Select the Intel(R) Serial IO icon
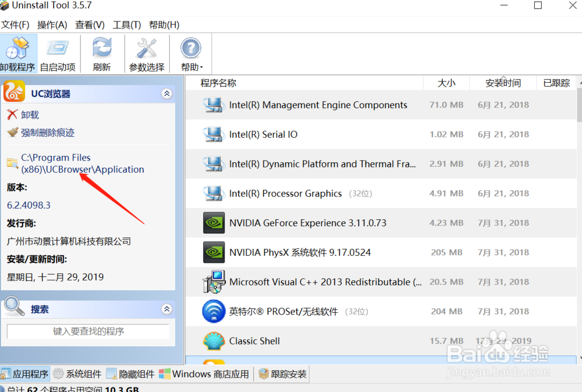The image size is (582, 392). tap(214, 134)
